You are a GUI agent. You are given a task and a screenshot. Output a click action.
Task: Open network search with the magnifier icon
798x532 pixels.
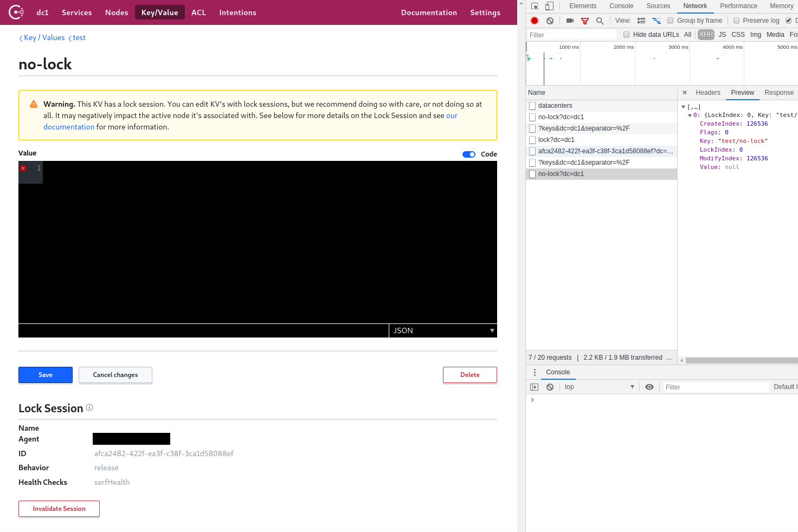pyautogui.click(x=599, y=20)
